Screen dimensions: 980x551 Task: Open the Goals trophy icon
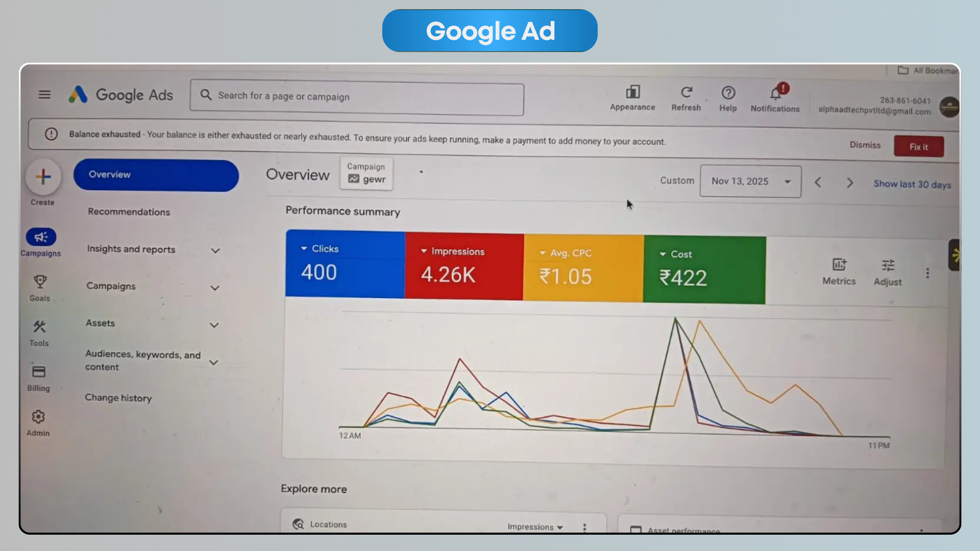point(40,282)
